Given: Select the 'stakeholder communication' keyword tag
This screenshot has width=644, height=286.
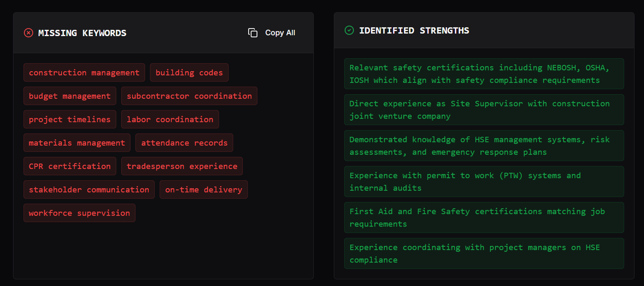Looking at the screenshot, I should point(89,190).
